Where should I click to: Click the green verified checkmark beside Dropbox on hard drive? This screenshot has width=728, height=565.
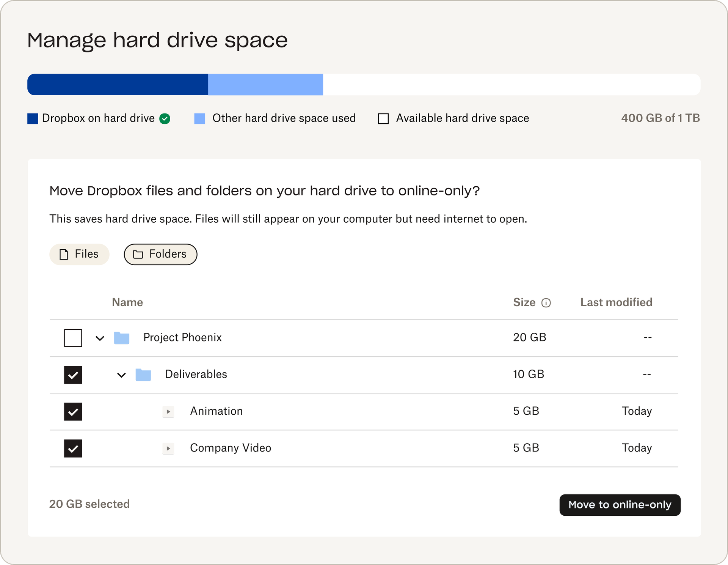pos(165,118)
